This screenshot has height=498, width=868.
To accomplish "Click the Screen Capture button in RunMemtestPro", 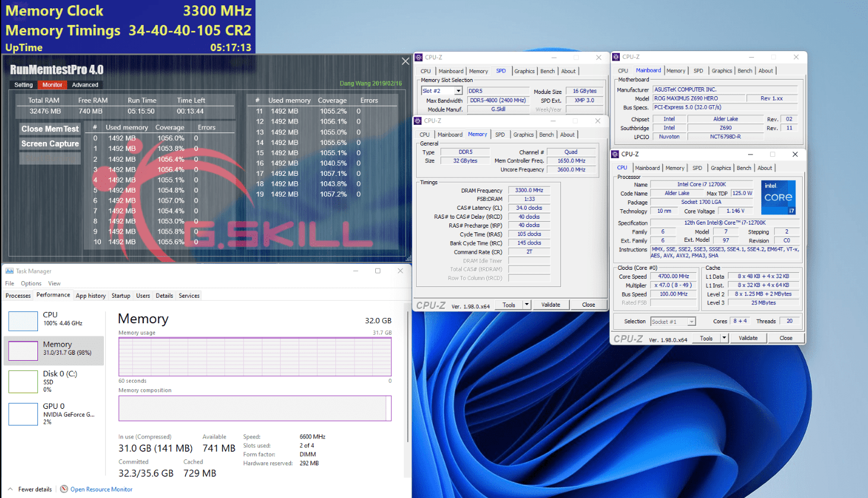I will click(50, 144).
